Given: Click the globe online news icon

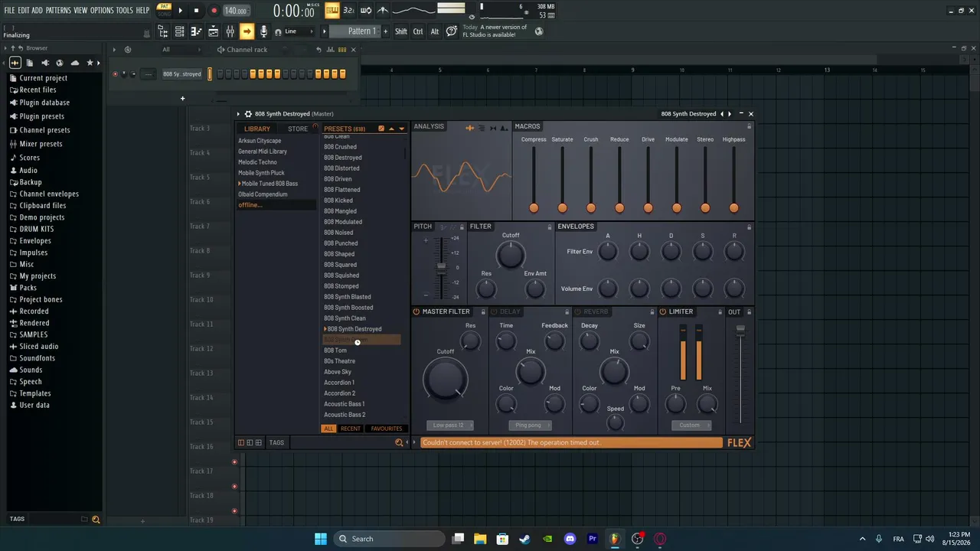Looking at the screenshot, I should [x=539, y=31].
